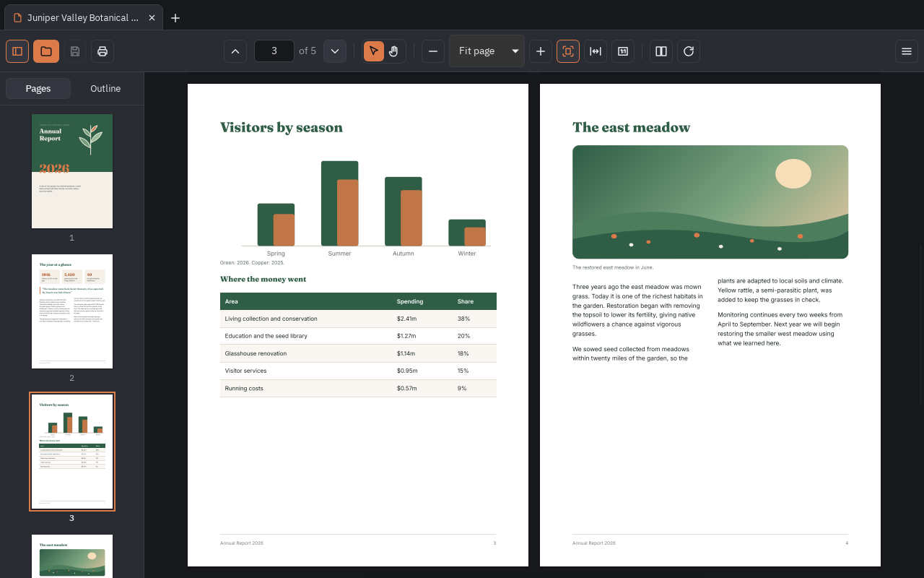Click 'The east meadow' page heading
Image resolution: width=924 pixels, height=578 pixels.
click(x=631, y=128)
